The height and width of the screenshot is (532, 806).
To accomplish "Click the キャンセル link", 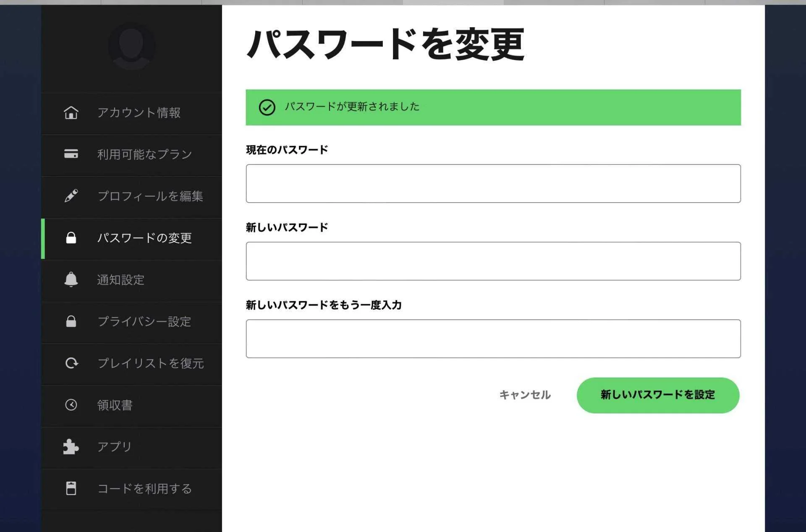I will point(525,395).
